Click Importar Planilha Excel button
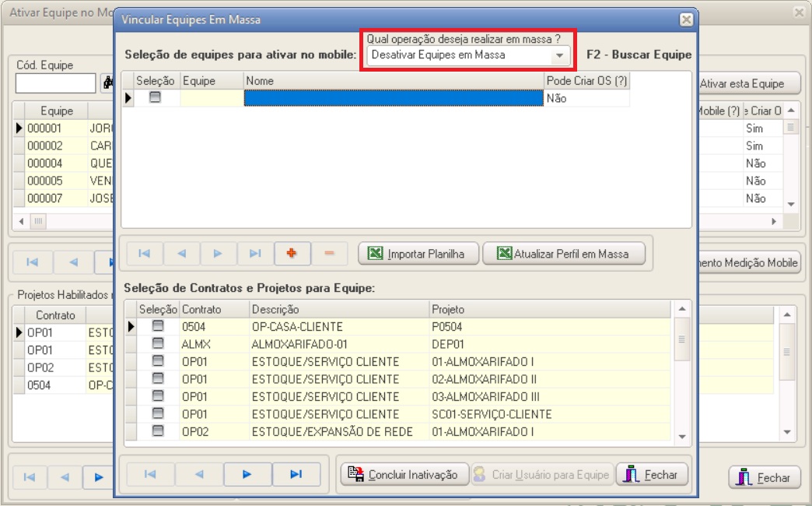This screenshot has width=812, height=506. (418, 253)
